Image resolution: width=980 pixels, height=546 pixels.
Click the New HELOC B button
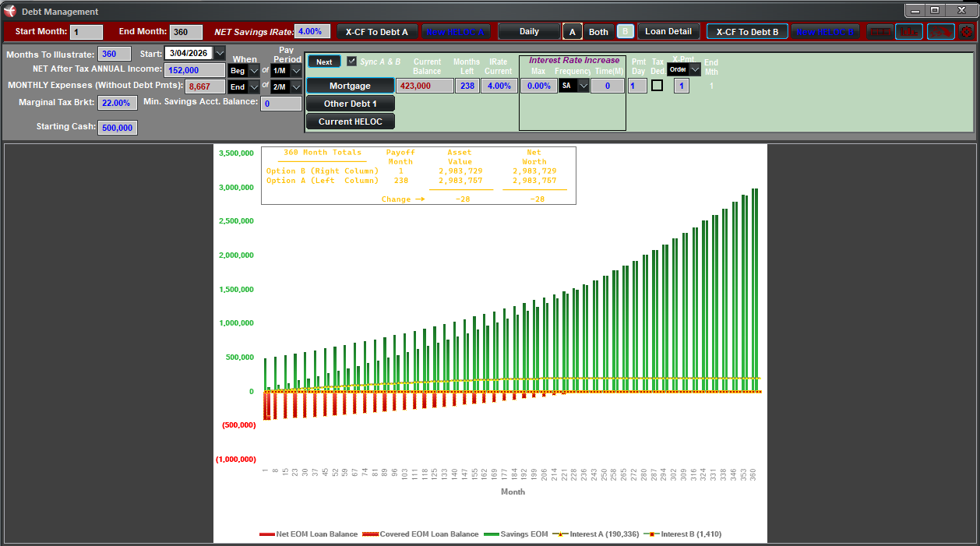click(x=827, y=32)
